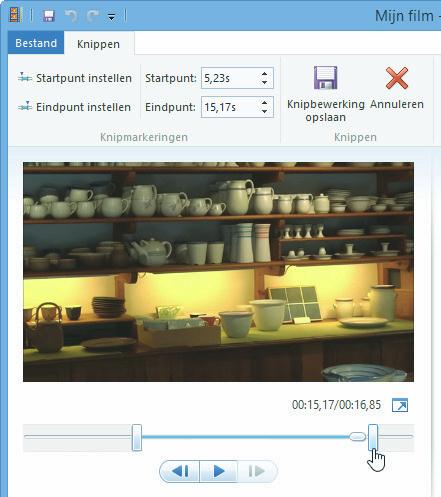441x497 pixels.
Task: Open full screen preview icon
Action: point(400,405)
